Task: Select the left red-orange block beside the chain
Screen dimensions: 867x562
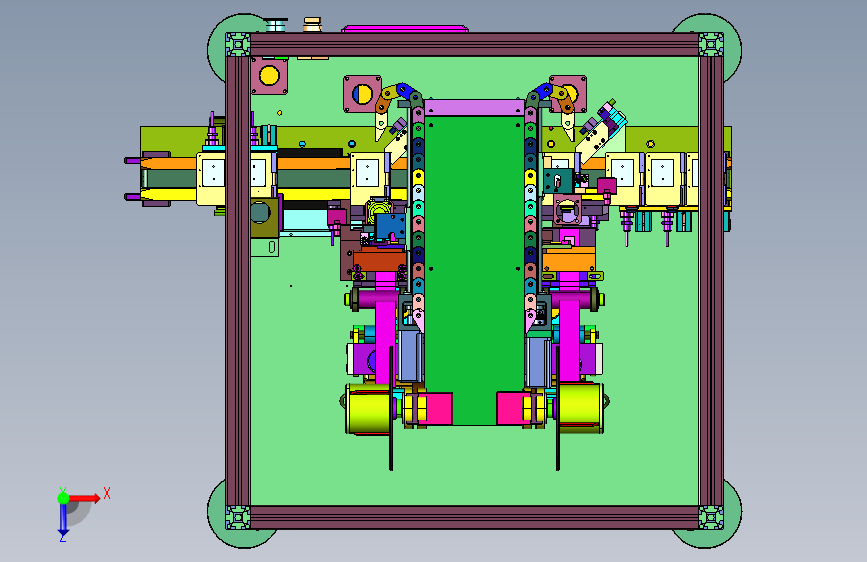Action: pyautogui.click(x=379, y=259)
